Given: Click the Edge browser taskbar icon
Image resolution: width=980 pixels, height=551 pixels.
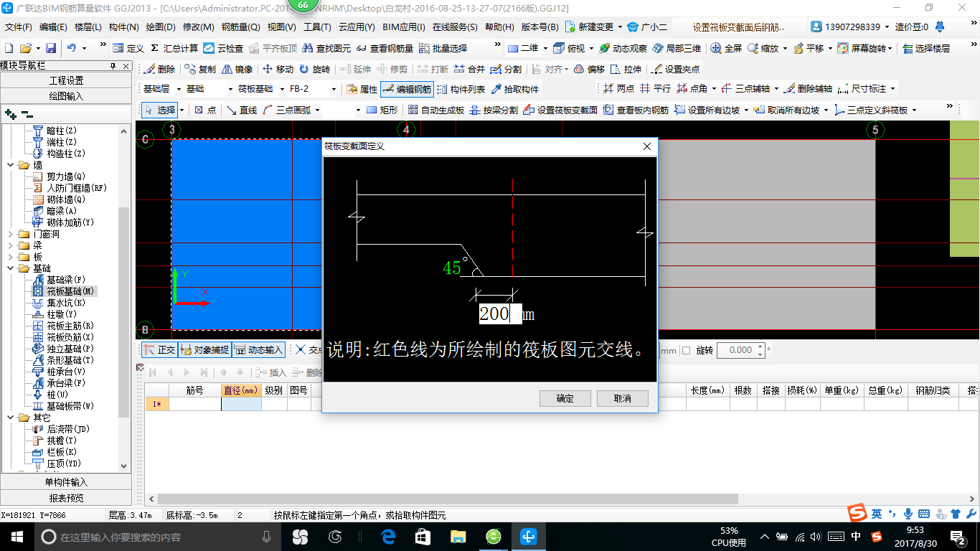Looking at the screenshot, I should [388, 537].
